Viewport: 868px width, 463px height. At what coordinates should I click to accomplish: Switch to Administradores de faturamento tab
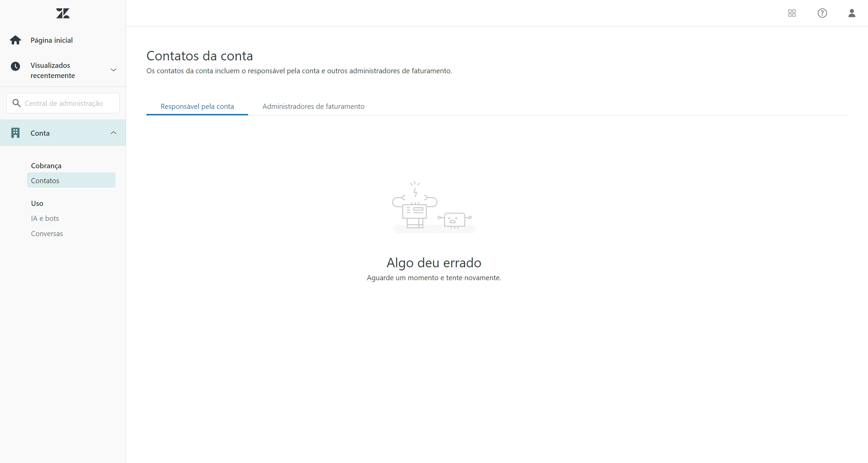tap(313, 107)
